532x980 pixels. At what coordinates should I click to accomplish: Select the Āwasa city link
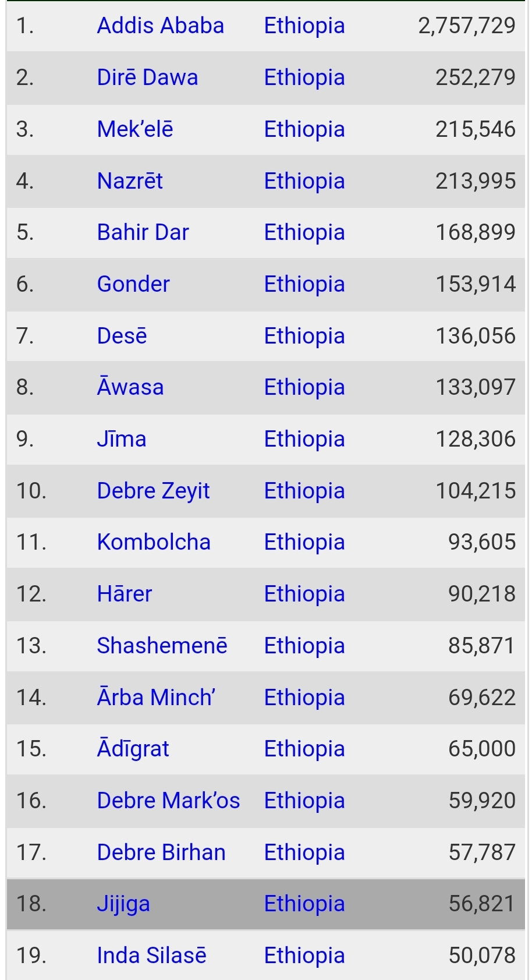130,387
